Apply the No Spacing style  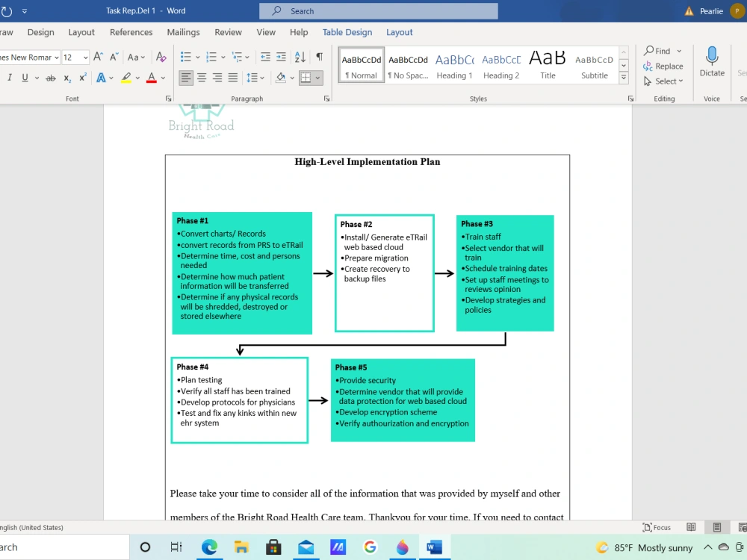[x=408, y=65]
